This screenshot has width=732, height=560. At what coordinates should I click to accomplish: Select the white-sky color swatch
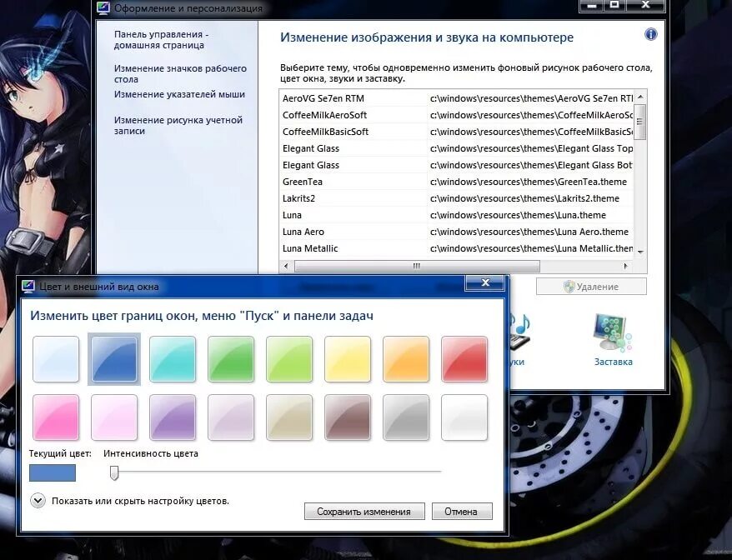click(56, 359)
